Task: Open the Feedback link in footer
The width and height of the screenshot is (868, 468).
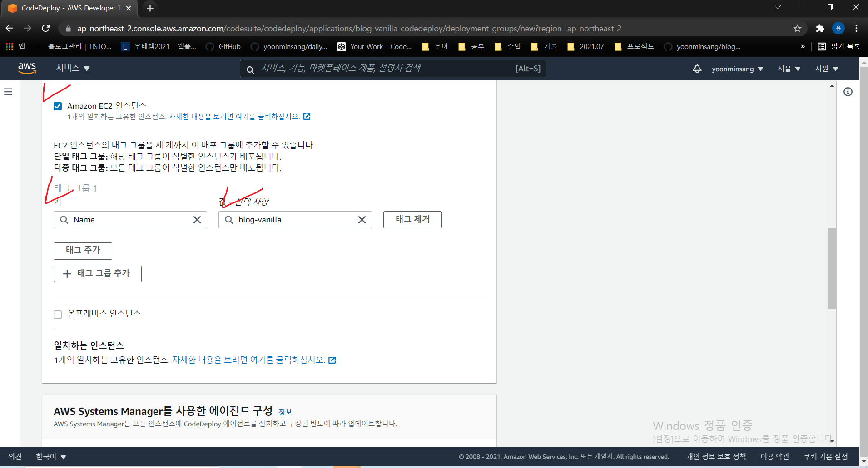Action: point(15,457)
